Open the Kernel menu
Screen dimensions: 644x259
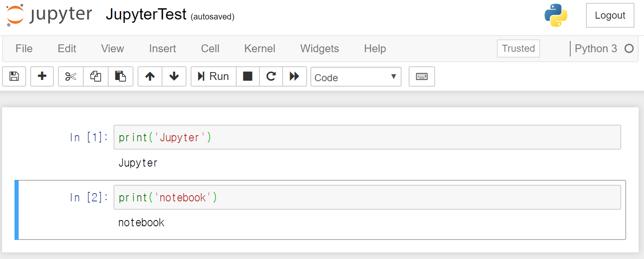pyautogui.click(x=260, y=48)
